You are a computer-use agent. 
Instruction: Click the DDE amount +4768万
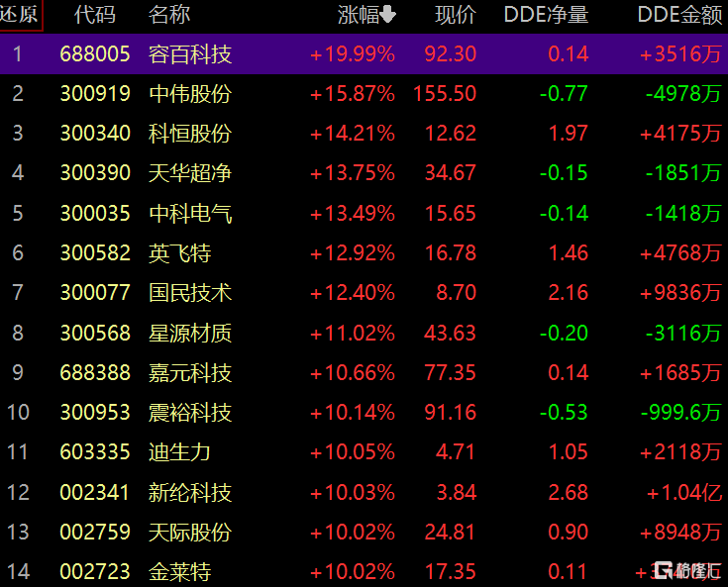(680, 253)
